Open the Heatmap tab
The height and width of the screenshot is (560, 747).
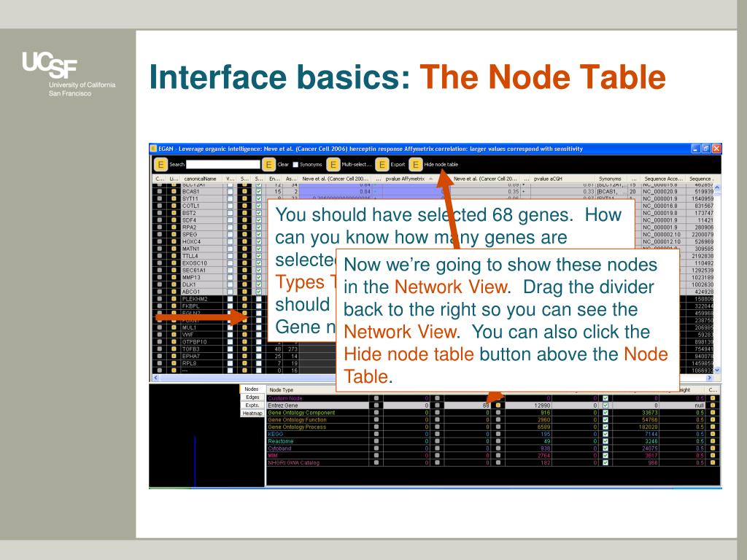click(252, 413)
